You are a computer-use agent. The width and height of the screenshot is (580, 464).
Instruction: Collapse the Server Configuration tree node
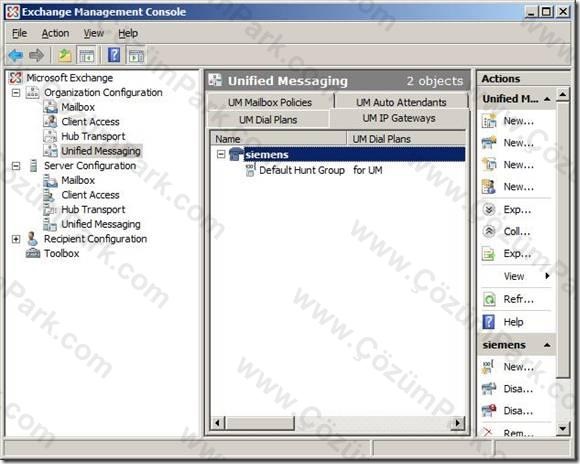(x=16, y=166)
